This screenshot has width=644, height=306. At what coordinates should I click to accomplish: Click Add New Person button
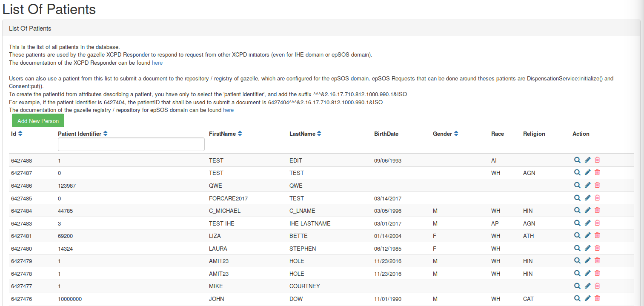point(38,121)
